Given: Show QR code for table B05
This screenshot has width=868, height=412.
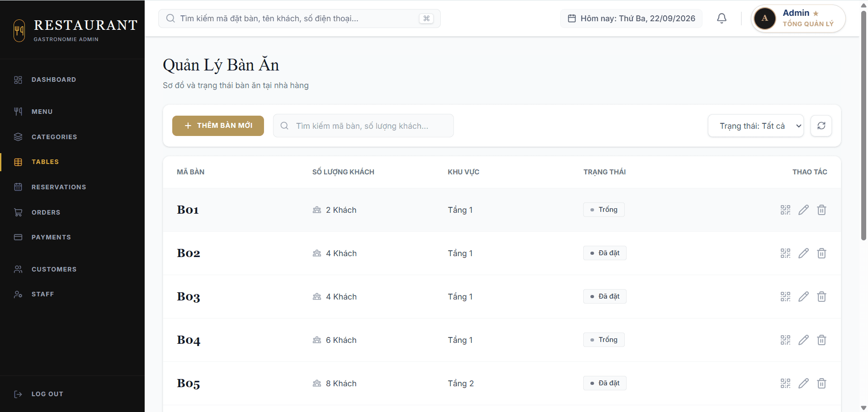Looking at the screenshot, I should click(785, 384).
